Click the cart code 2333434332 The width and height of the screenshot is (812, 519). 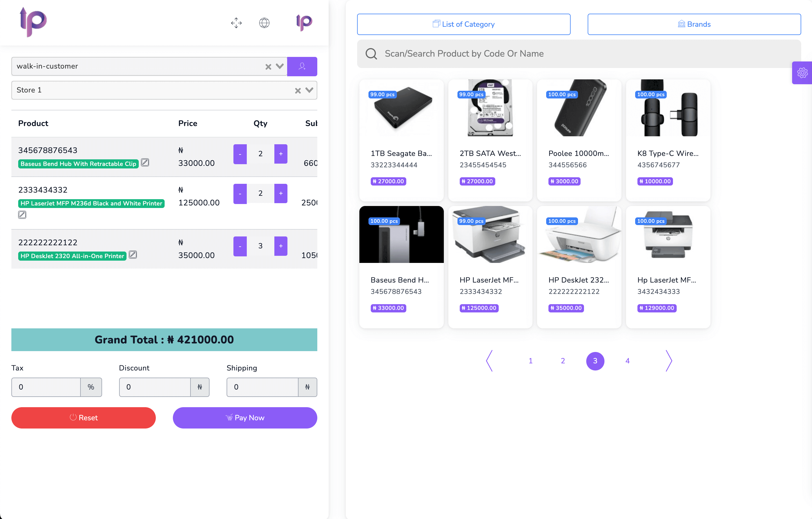[43, 190]
